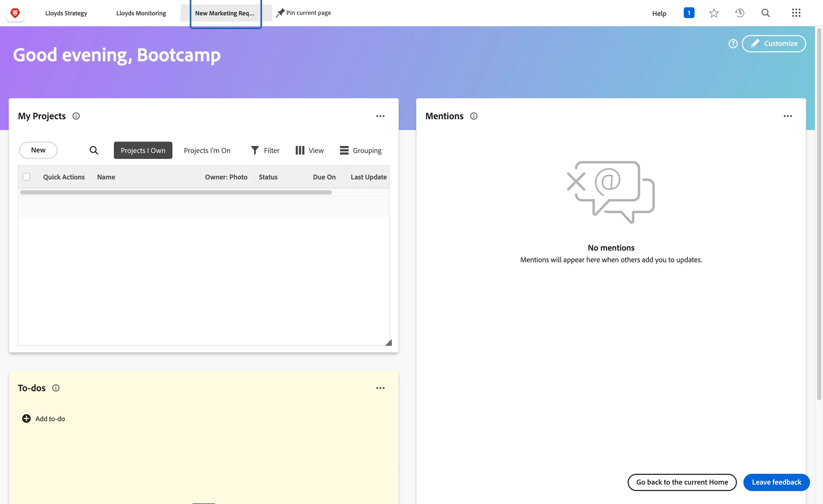This screenshot has height=504, width=823.
Task: Click the Customize button
Action: point(774,43)
